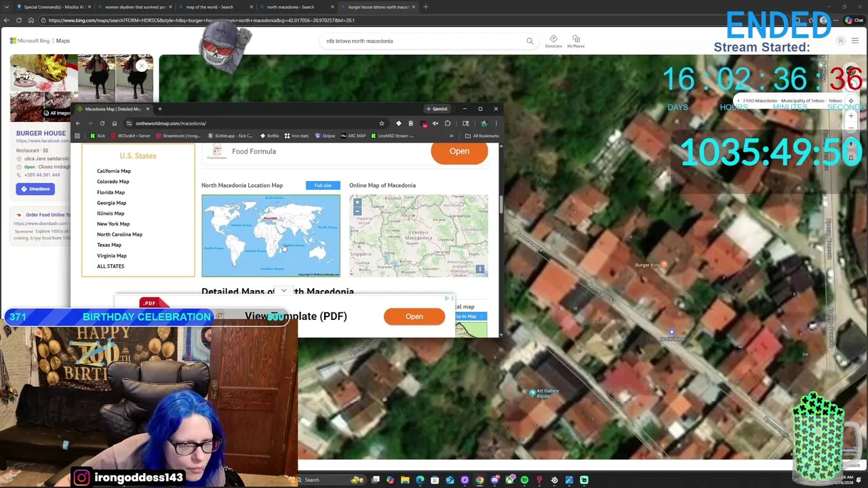The height and width of the screenshot is (488, 868).
Task: Open a new tab in the Edge window
Action: coord(425,7)
